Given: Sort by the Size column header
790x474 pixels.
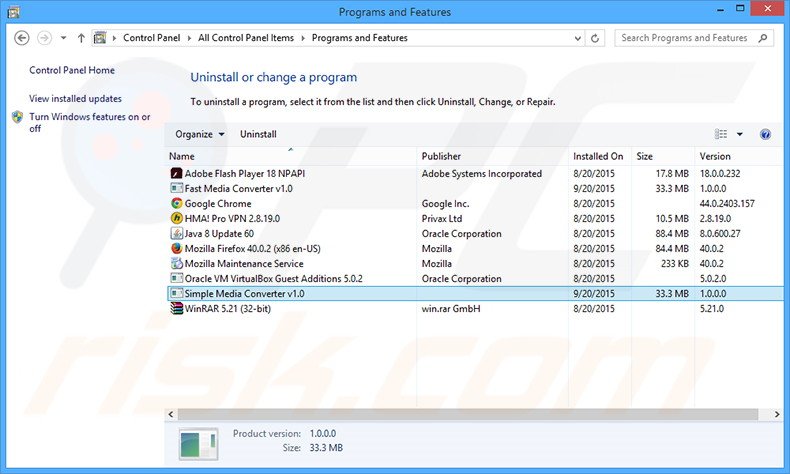Looking at the screenshot, I should pos(663,156).
